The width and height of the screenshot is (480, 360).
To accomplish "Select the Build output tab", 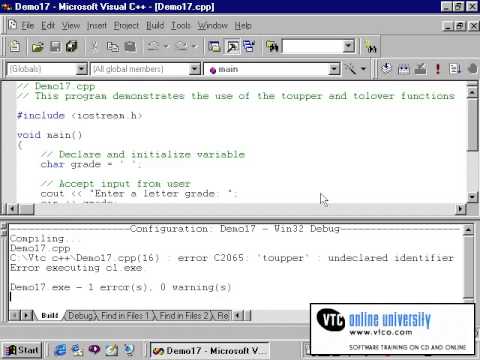I will pos(50,315).
